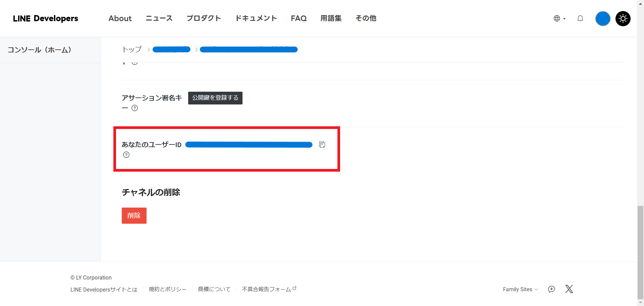Click the help icon beside アサーション署名キー
Viewport: 644px width, 306px height.
pos(135,108)
